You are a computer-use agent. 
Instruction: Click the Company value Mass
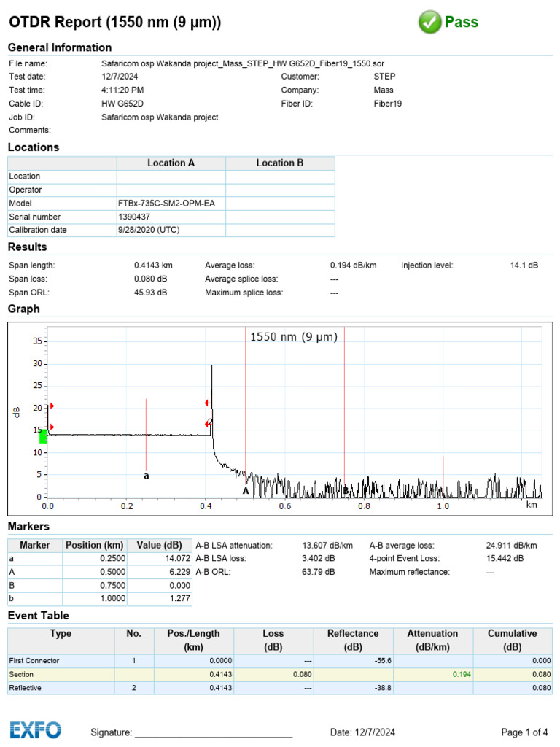click(x=384, y=90)
